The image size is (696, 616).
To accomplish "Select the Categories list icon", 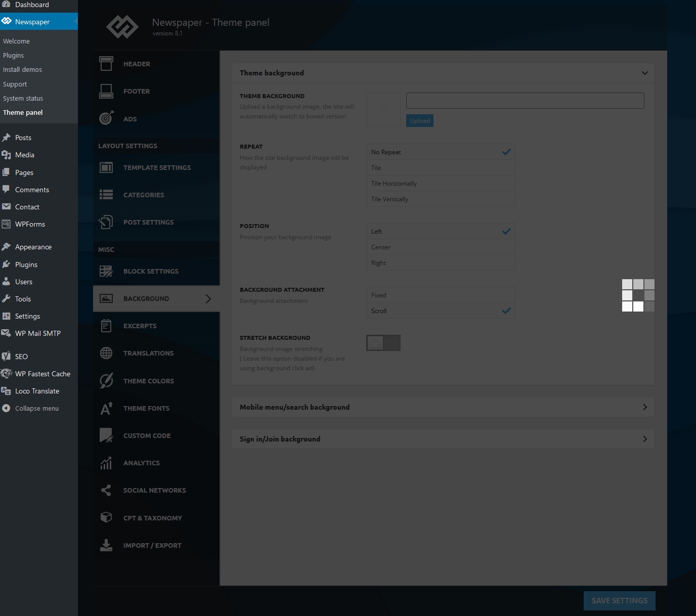I will [x=106, y=195].
